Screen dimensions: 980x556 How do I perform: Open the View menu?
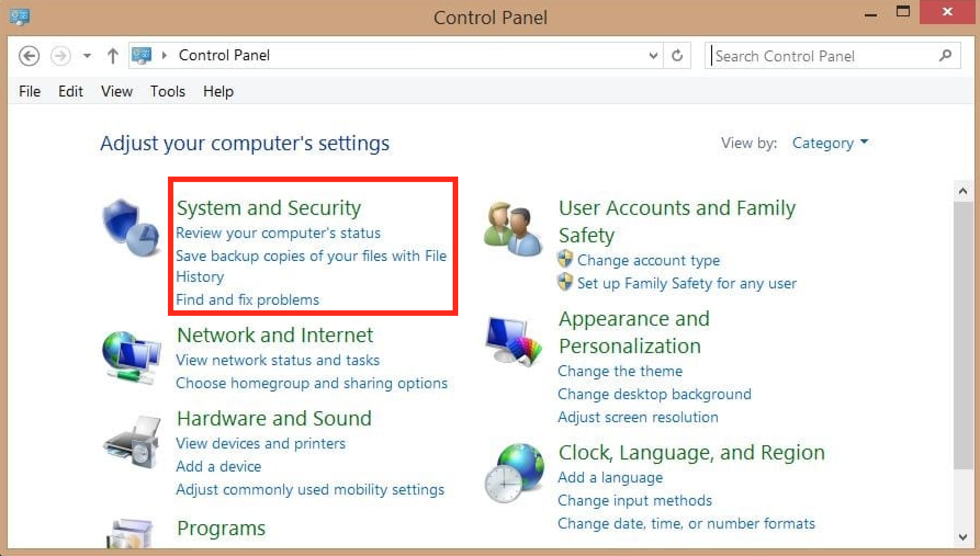[x=116, y=91]
